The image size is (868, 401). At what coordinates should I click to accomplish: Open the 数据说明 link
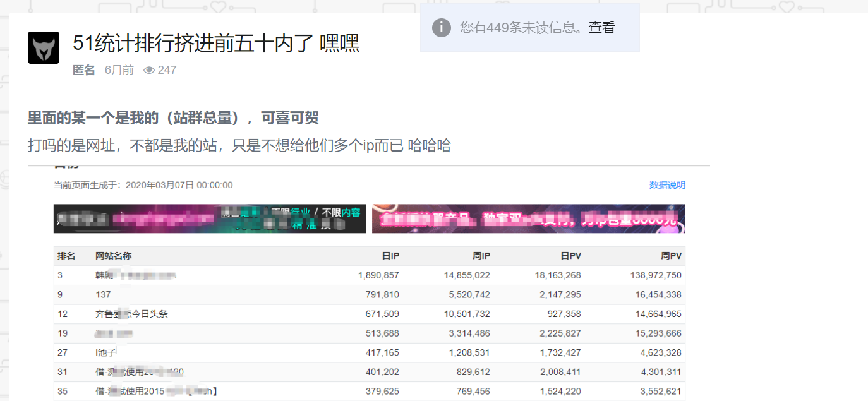(x=667, y=185)
